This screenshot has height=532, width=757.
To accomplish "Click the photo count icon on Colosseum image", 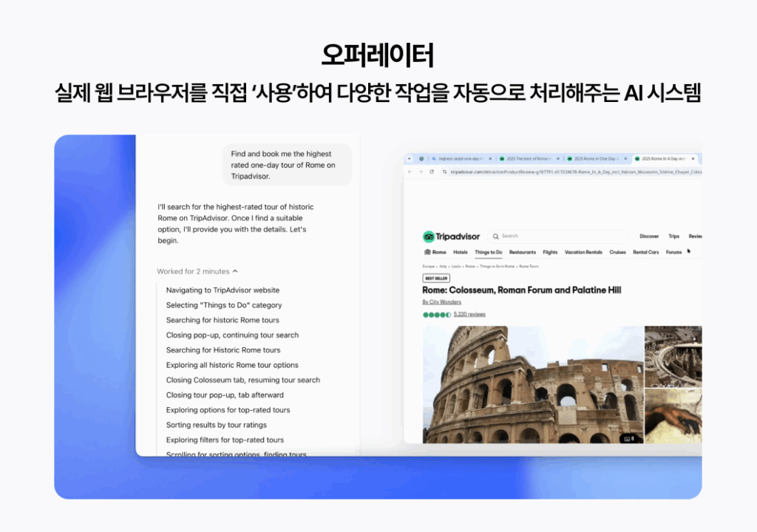I will (628, 438).
